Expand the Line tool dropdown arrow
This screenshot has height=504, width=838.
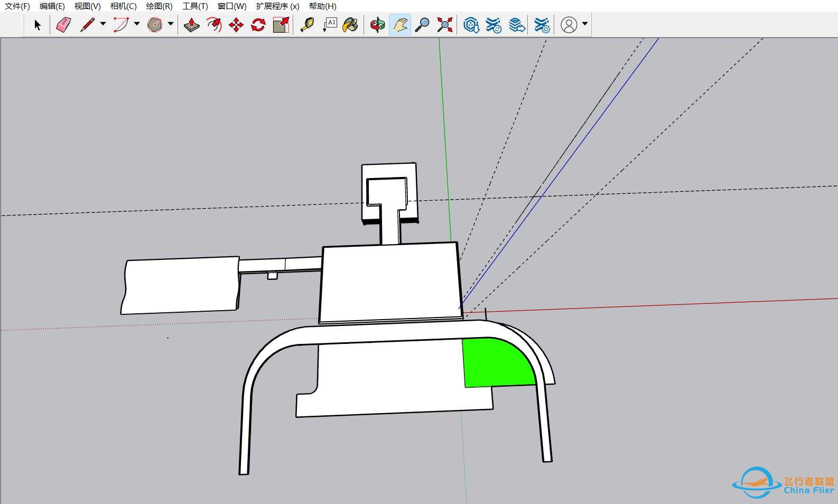click(x=103, y=24)
